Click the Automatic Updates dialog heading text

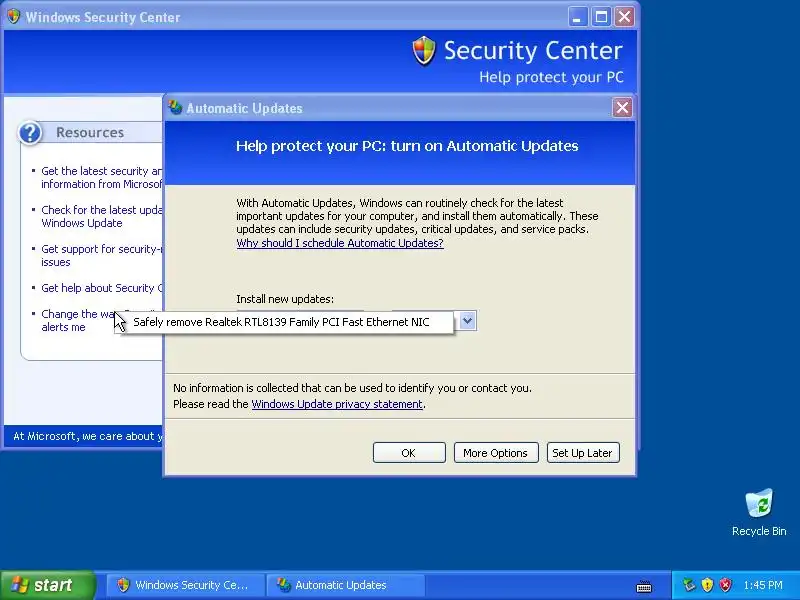407,146
